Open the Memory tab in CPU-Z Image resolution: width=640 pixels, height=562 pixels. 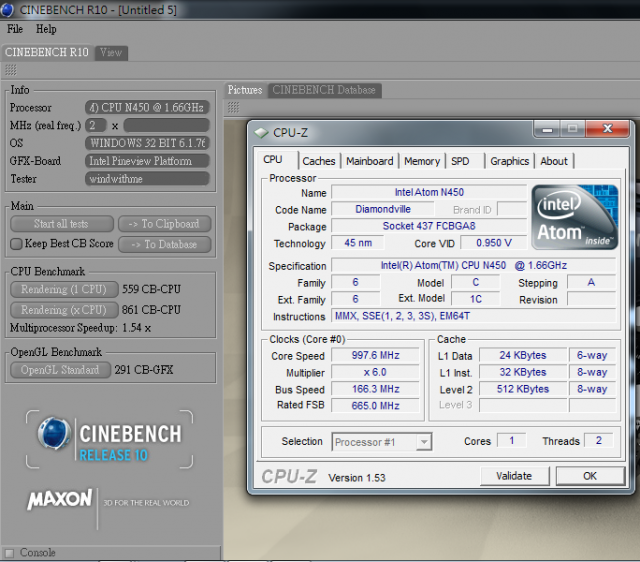point(422,161)
